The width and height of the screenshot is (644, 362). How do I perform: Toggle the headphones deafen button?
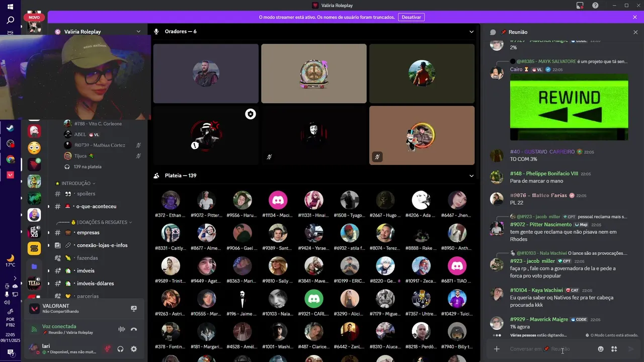(x=120, y=349)
